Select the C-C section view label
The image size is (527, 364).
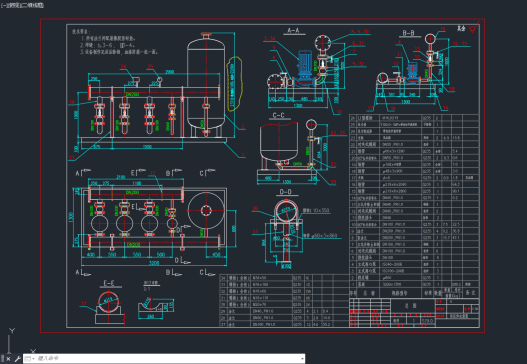coord(279,116)
